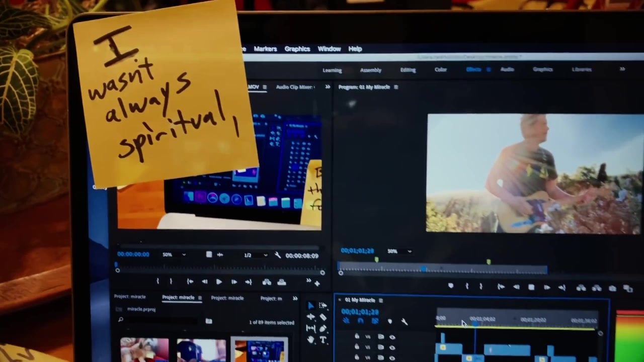Viewport: 644px width, 362px height.
Task: Click the Lift button in Program monitor
Action: coord(581,288)
